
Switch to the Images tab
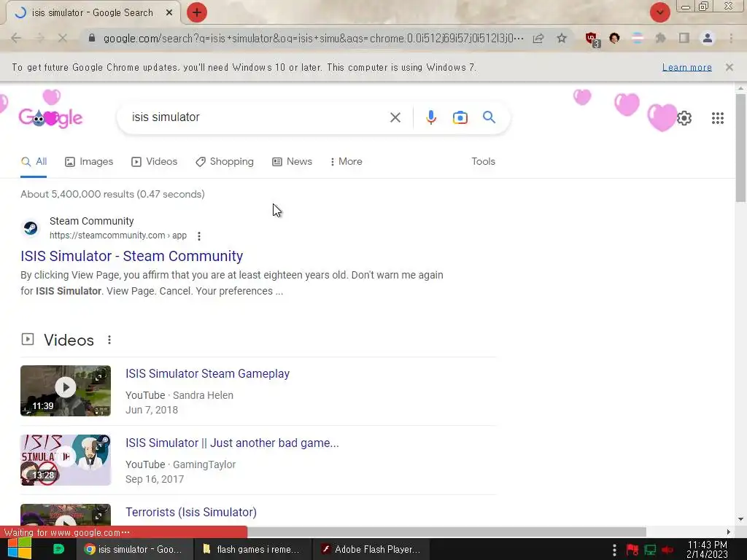89,161
